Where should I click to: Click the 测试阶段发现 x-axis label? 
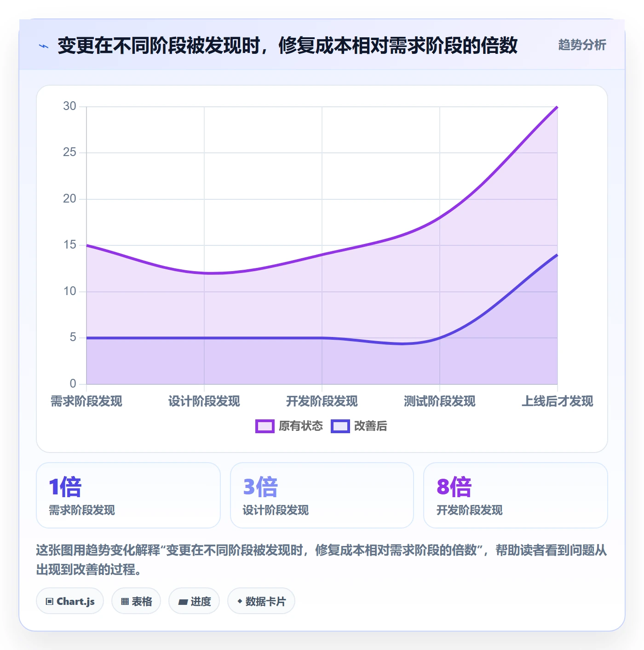pyautogui.click(x=440, y=401)
